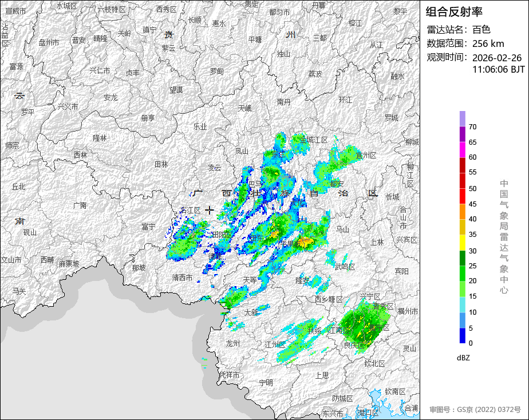Screen dimensions: 529x420
Task: Click the purple swatch between 65 and 70
Action: [462, 134]
